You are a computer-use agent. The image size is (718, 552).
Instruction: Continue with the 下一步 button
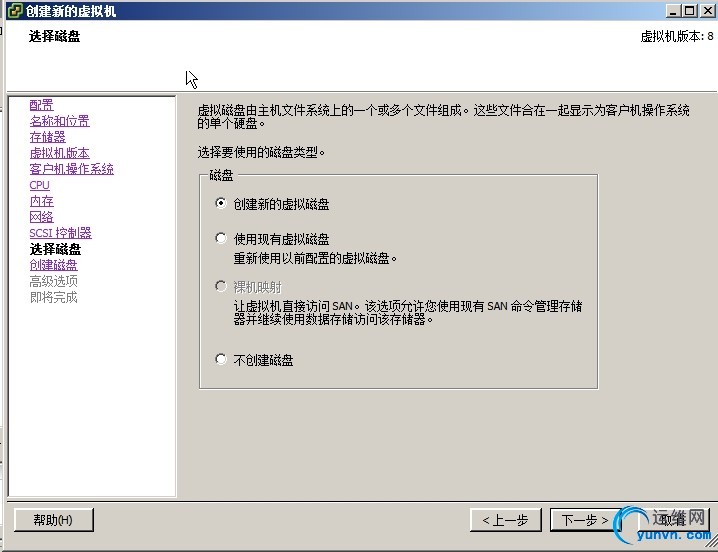pos(584,520)
